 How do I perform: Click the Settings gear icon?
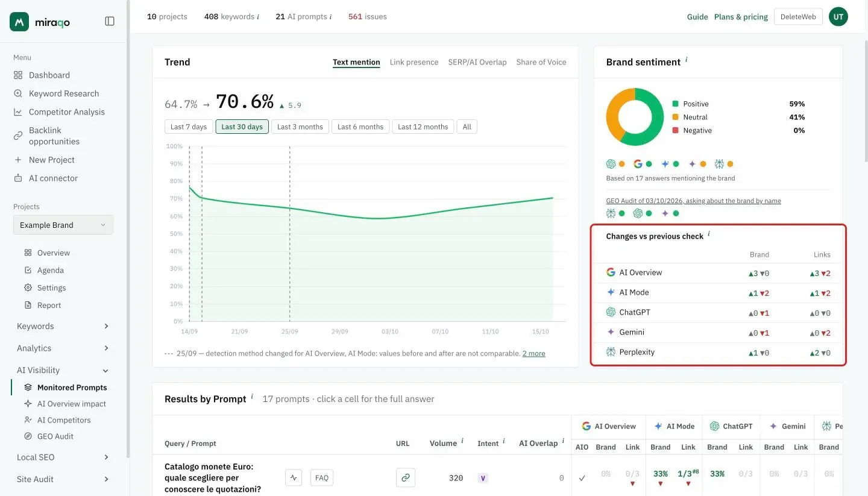click(28, 288)
